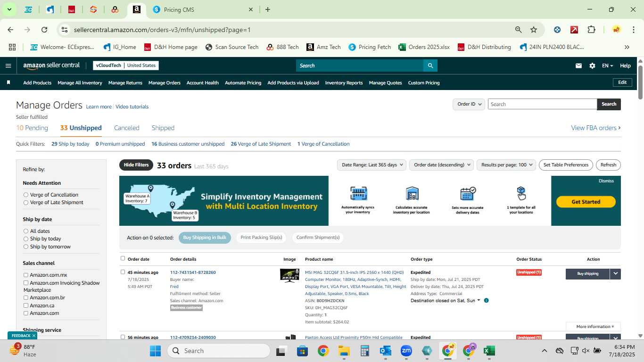Select Verge of Late Shipment radio button

point(26,202)
